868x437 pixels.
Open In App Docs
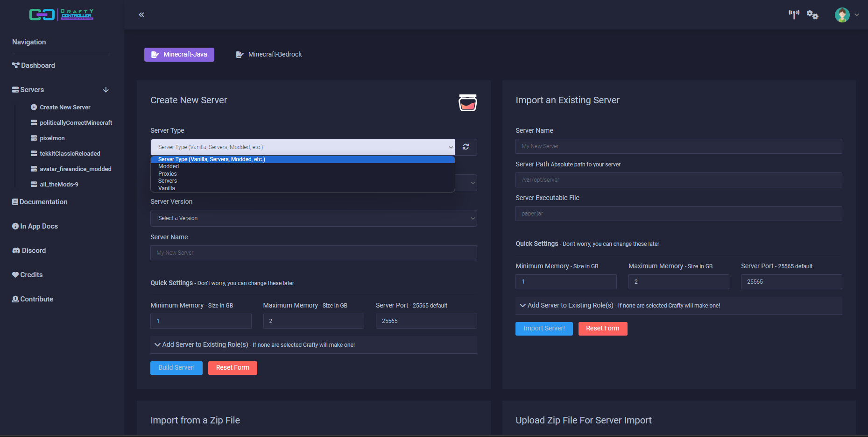[35, 226]
